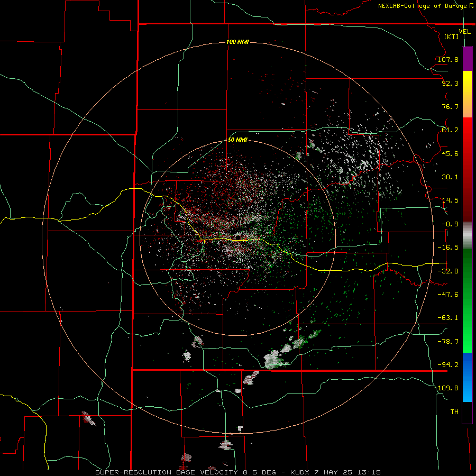Image resolution: width=476 pixels, height=476 pixels.
Task: Click the TH legend label
Action: coord(454,412)
